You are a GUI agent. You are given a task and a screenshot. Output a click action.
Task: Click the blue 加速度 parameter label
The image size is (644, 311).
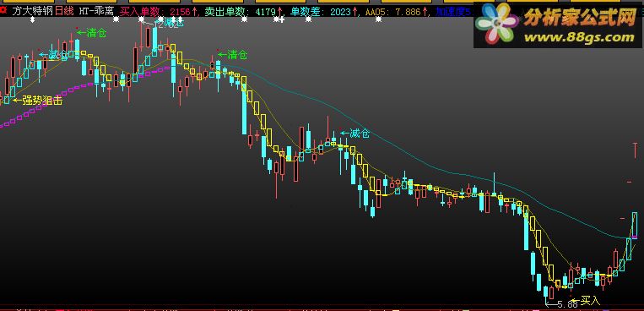(x=451, y=12)
